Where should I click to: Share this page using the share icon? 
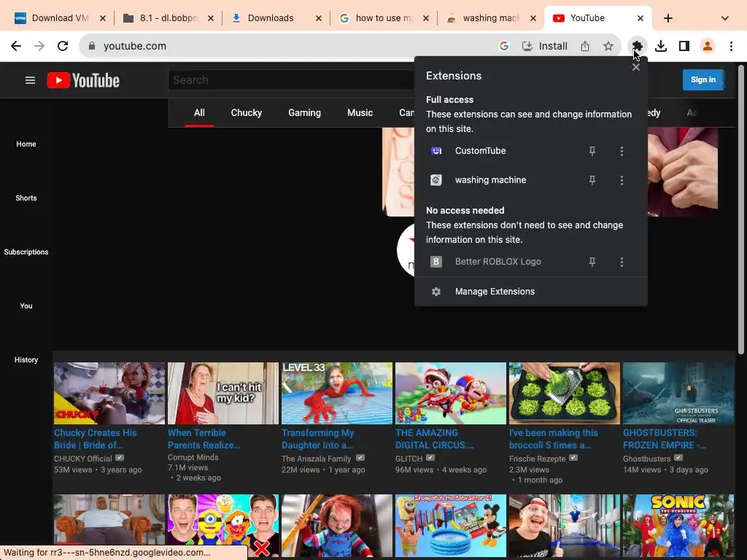coord(585,46)
